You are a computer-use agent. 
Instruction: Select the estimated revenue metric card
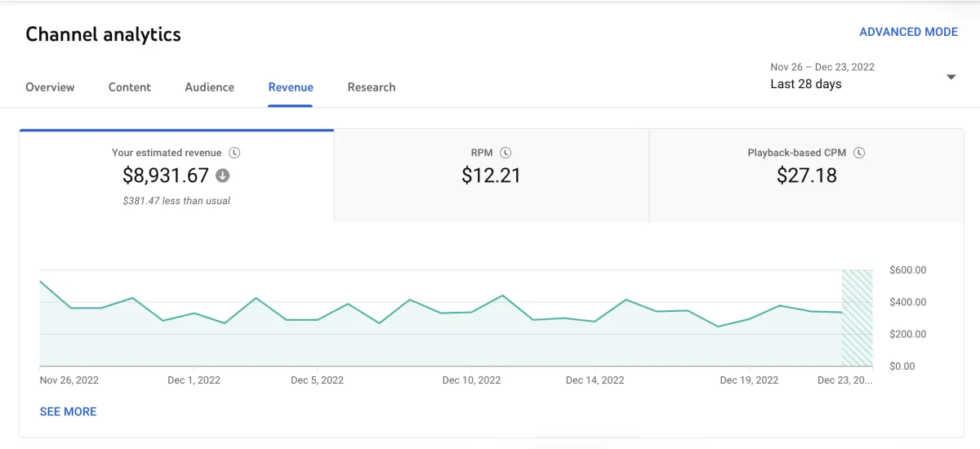point(176,176)
